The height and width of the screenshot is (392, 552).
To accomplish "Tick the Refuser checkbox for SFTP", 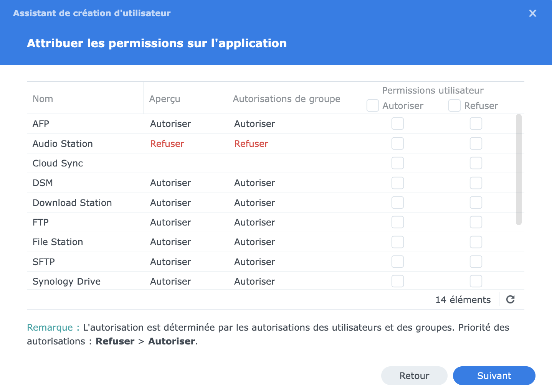I will click(476, 262).
